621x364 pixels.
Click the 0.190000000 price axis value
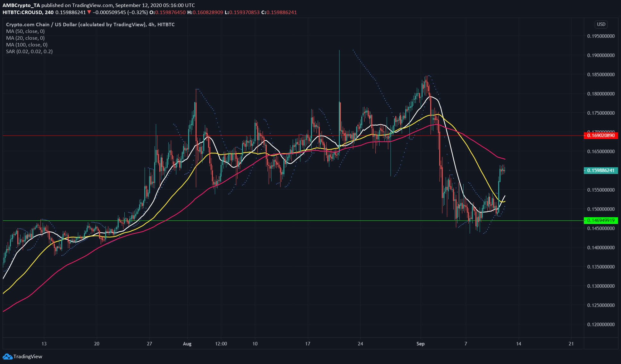coord(601,55)
